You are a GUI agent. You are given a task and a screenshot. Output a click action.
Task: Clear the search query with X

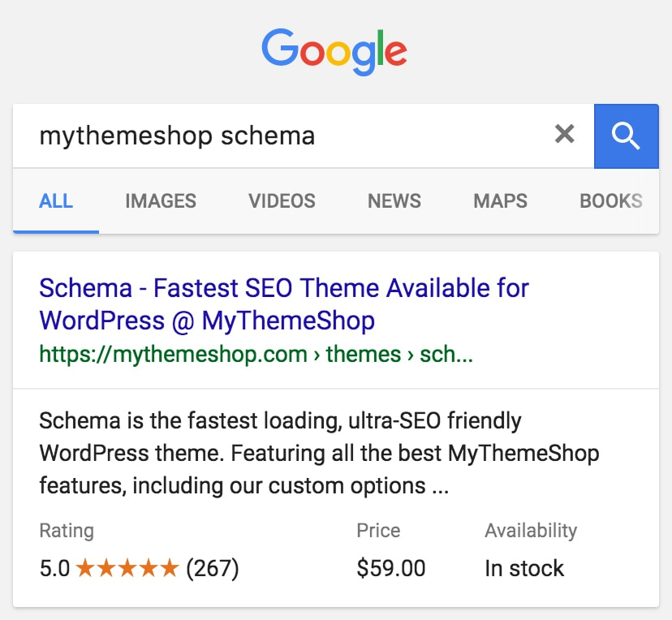click(564, 134)
